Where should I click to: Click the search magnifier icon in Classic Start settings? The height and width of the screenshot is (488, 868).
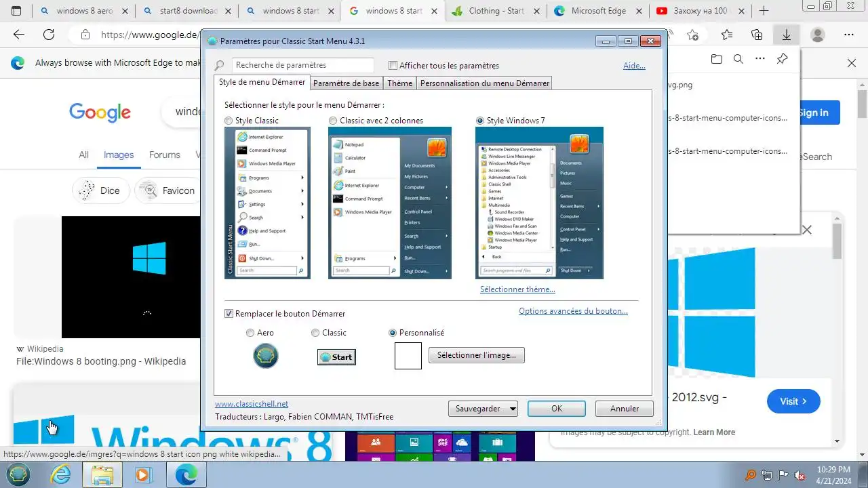pyautogui.click(x=220, y=66)
